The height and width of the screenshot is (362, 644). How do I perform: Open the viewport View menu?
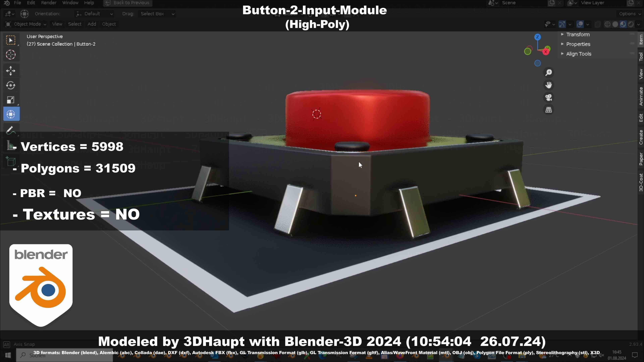pos(57,24)
